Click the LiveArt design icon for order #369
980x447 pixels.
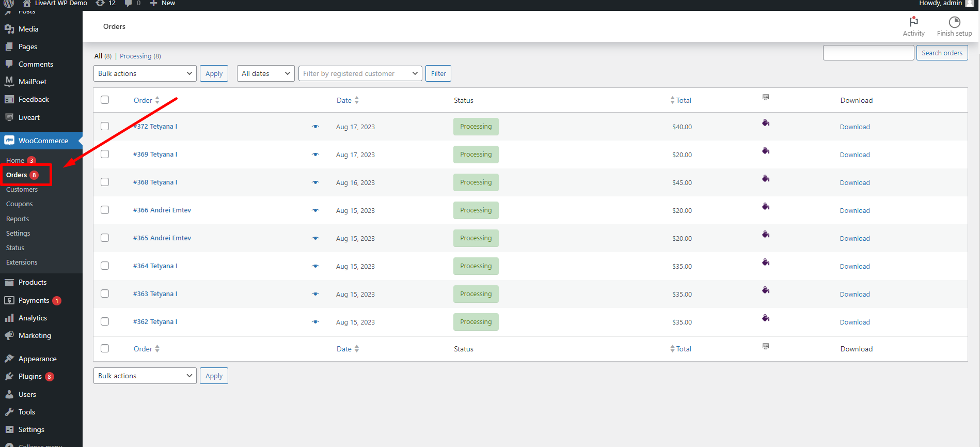[766, 151]
